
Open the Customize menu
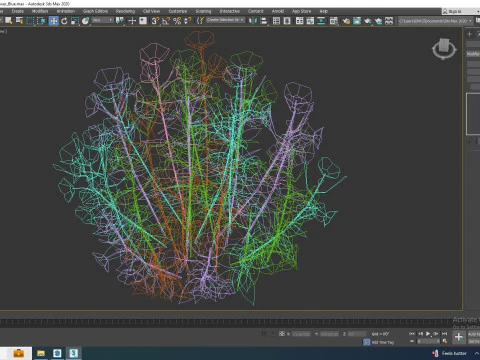(178, 11)
